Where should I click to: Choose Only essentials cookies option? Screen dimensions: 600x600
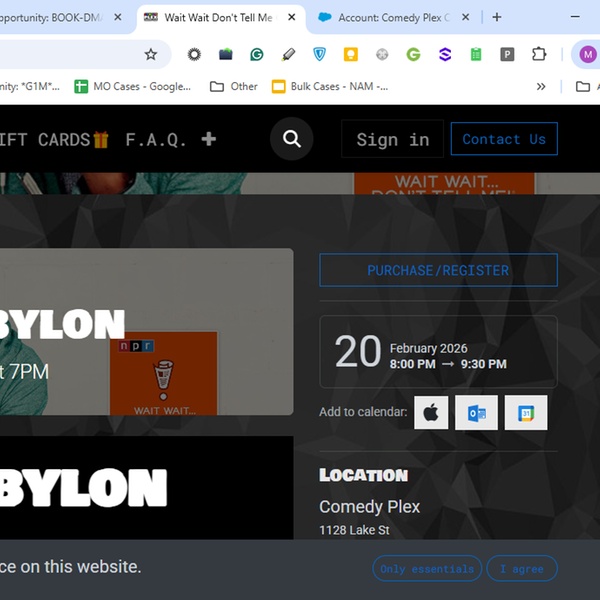pos(427,569)
